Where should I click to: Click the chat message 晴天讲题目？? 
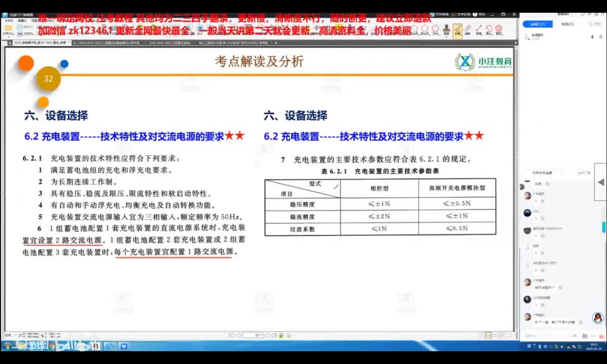pos(545,287)
